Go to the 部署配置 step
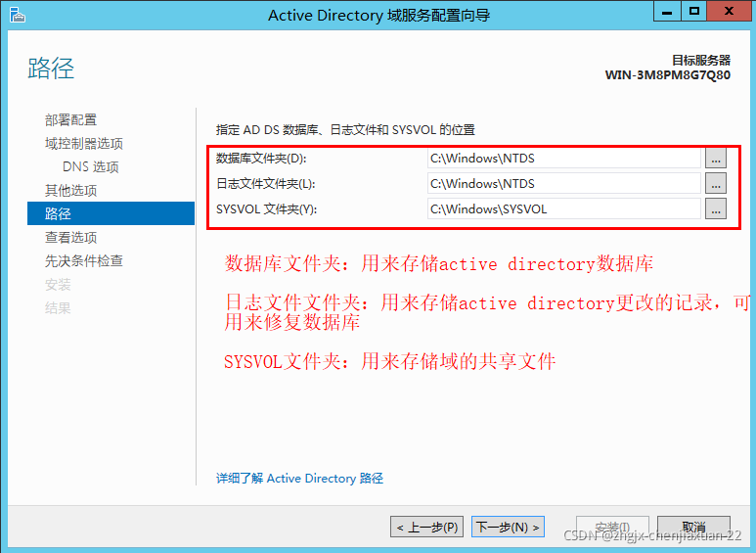Viewport: 756px width, 553px height. coord(70,119)
